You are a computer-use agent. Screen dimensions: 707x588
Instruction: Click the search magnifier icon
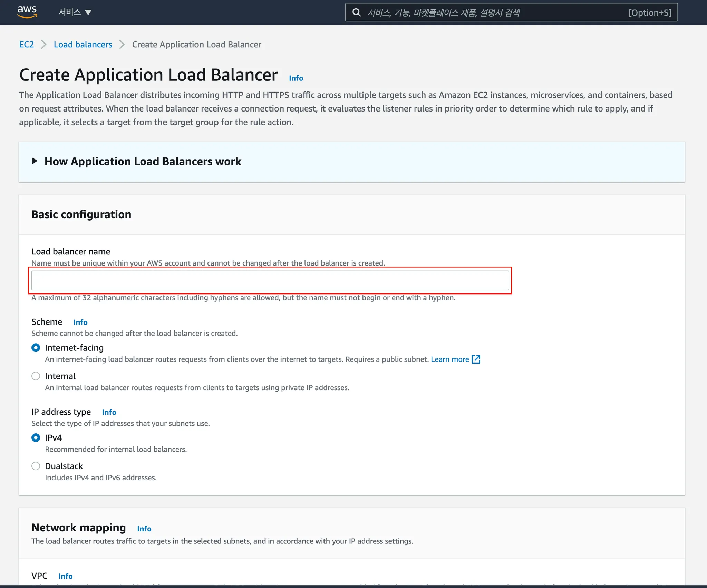[x=357, y=13]
